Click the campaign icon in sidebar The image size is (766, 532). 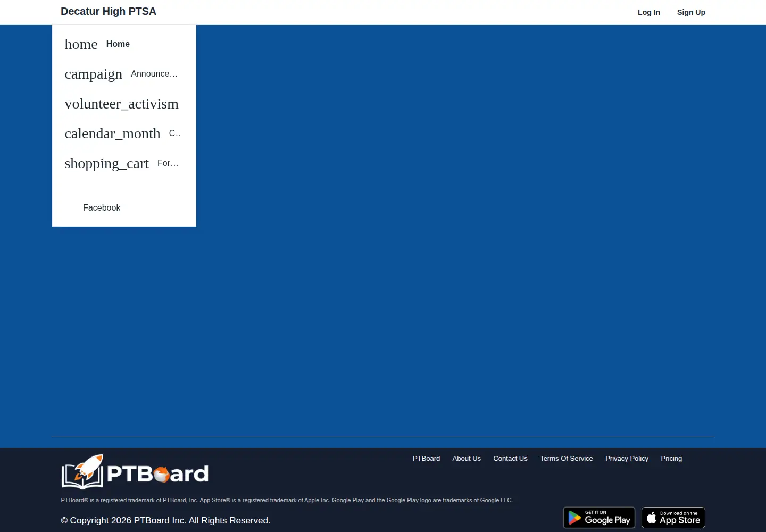coord(94,74)
